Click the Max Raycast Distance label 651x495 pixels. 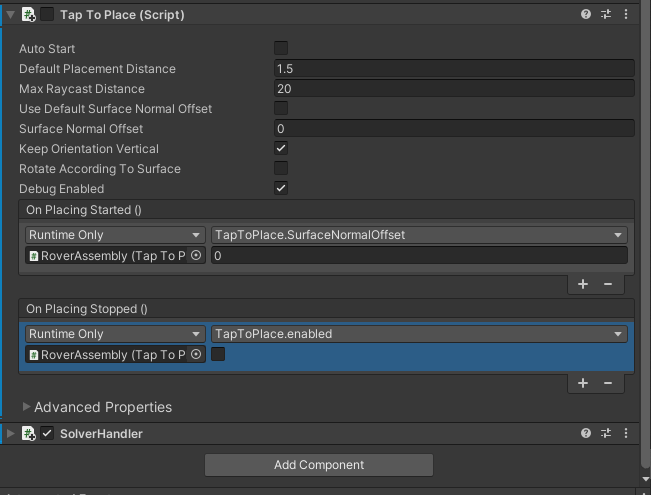click(82, 88)
